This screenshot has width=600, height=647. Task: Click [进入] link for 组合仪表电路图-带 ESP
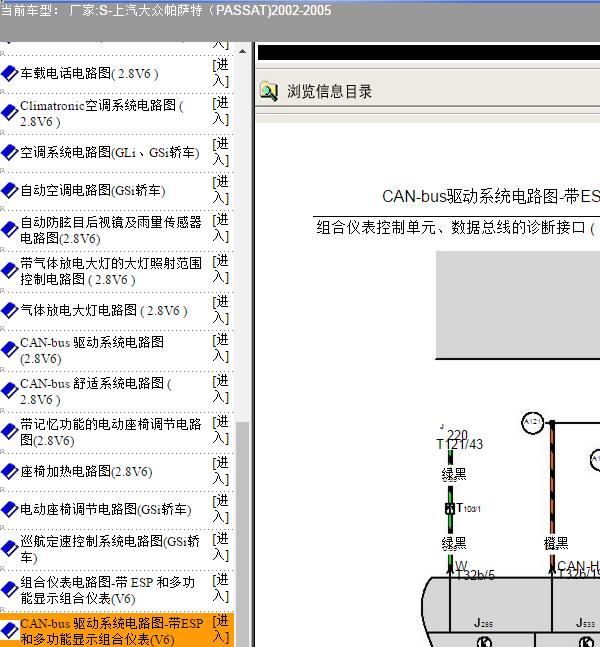pos(221,588)
